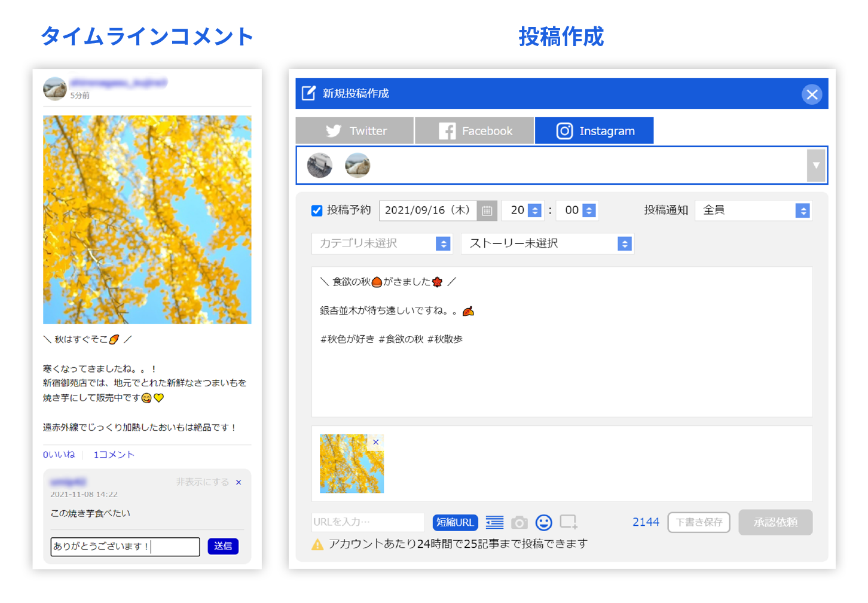Click the add frame icon beside emoji
The height and width of the screenshot is (603, 868).
569,522
